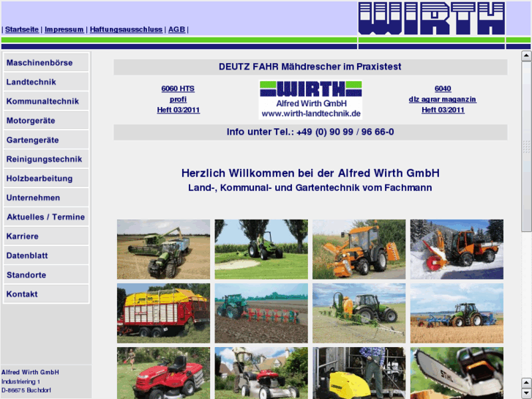This screenshot has height=399, width=532.
Task: Select Maschinenbörse in the sidebar menu
Action: pos(46,62)
